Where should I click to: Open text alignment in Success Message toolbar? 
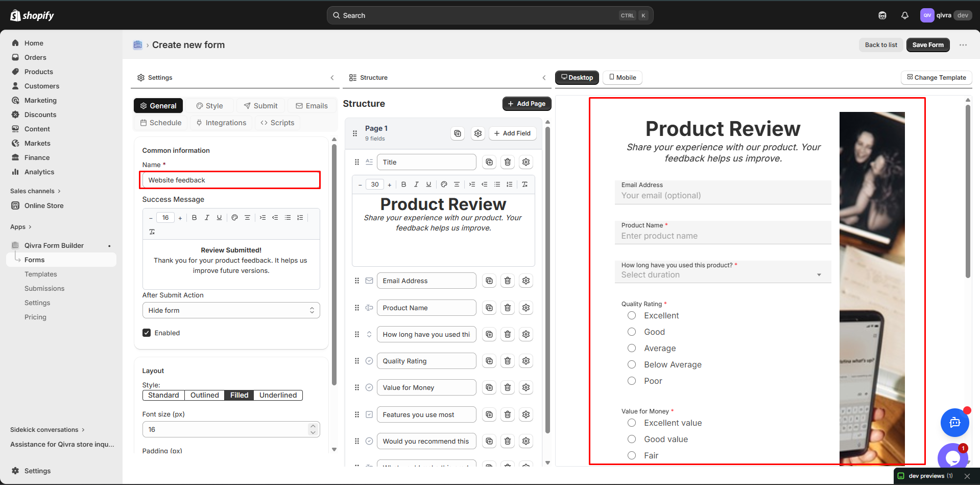(x=247, y=218)
